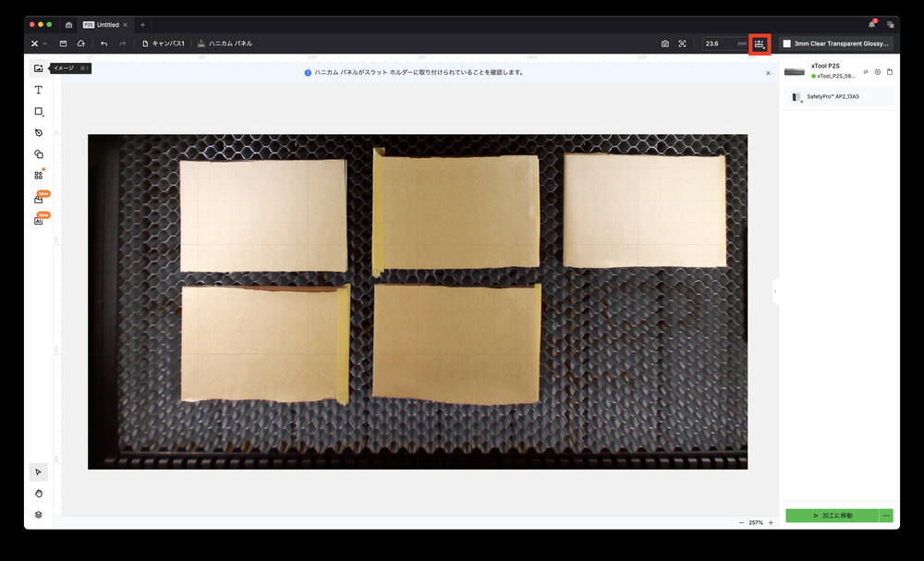Open the chat messages icon
Image resolution: width=924 pixels, height=561 pixels.
tap(890, 25)
